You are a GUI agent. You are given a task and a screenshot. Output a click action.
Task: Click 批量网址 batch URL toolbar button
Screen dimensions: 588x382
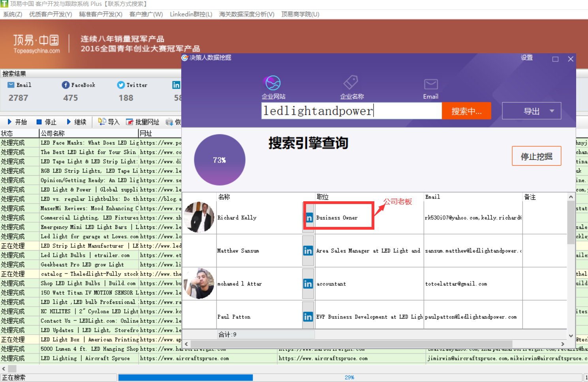(143, 122)
